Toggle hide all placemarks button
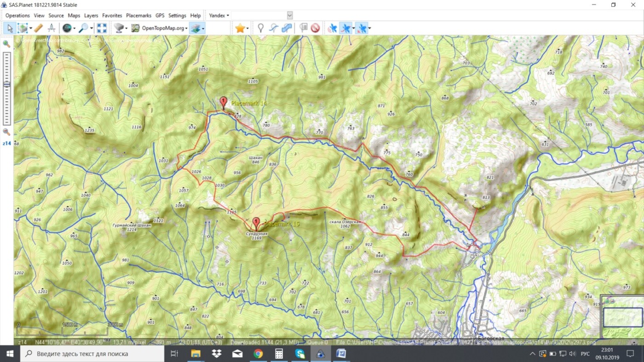Image resolution: width=644 pixels, height=362 pixels. click(x=315, y=28)
